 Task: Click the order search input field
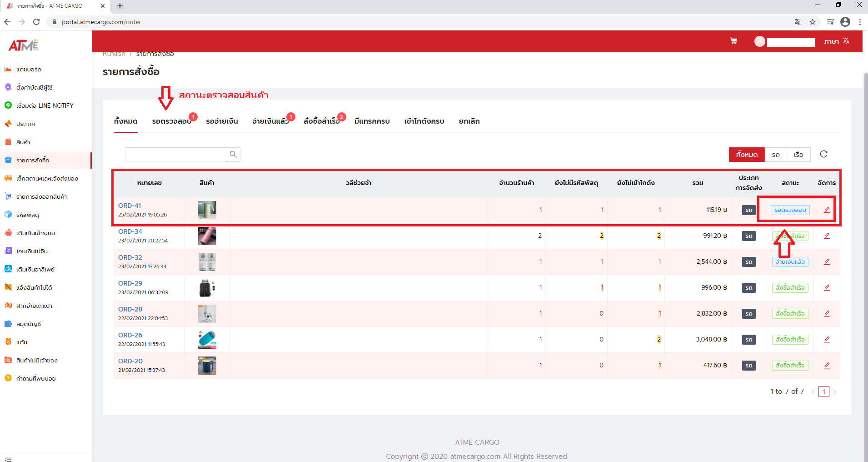coord(175,155)
